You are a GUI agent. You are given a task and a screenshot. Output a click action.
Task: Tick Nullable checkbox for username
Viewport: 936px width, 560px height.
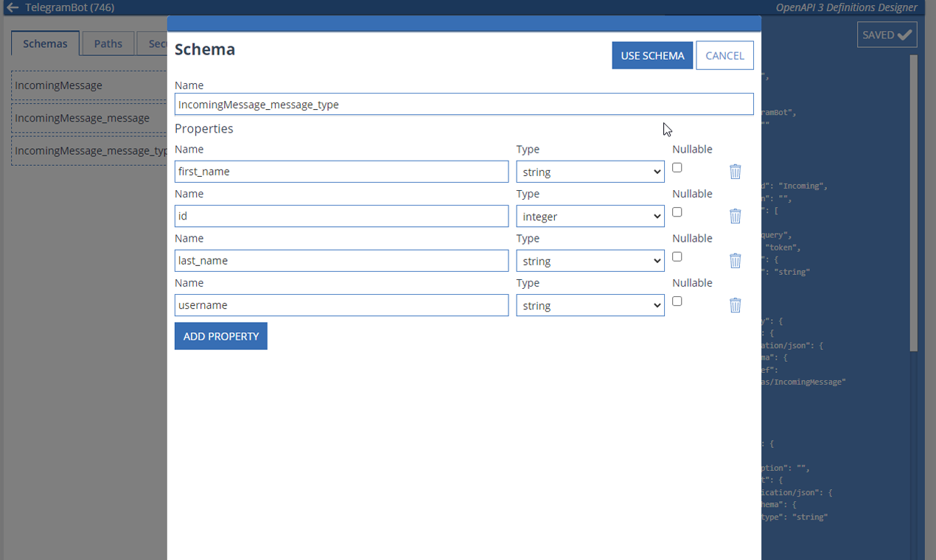point(677,301)
